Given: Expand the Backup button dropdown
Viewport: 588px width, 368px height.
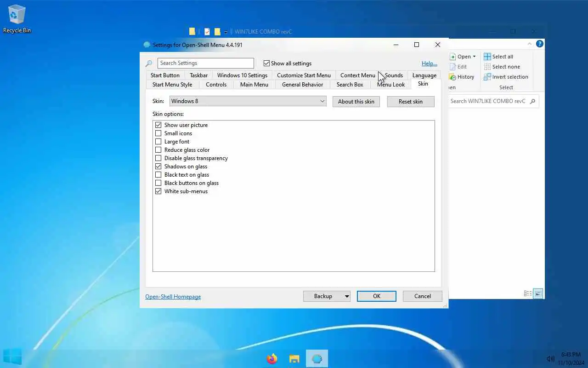Looking at the screenshot, I should [x=346, y=296].
